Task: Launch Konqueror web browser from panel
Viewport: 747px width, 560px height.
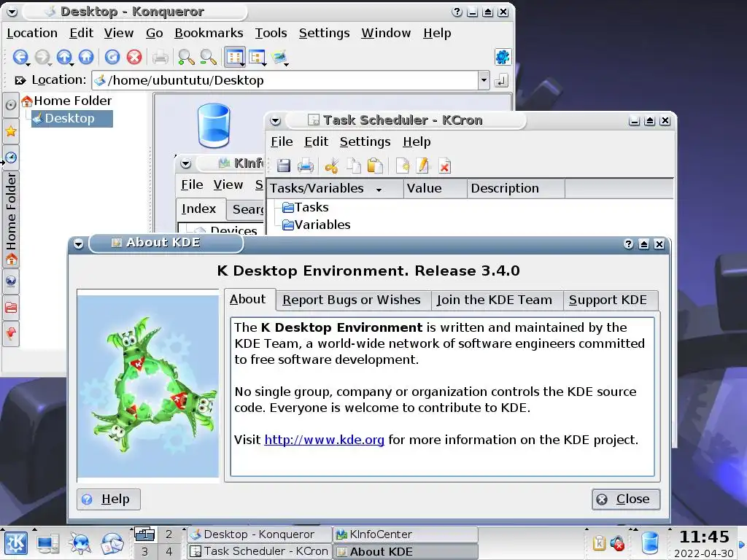Action: point(80,543)
